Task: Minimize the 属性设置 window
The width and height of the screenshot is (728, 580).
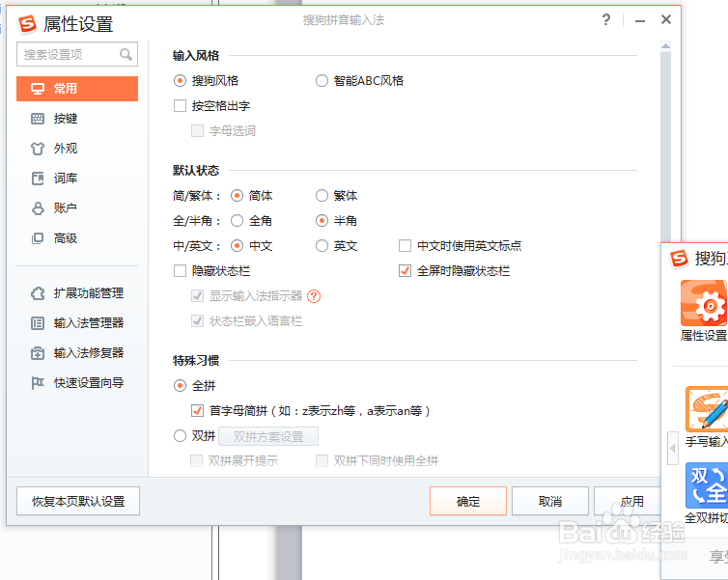Action: click(x=640, y=20)
